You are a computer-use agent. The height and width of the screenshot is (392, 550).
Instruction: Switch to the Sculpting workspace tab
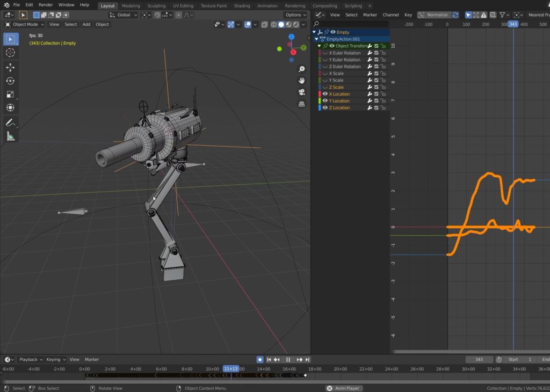[156, 5]
